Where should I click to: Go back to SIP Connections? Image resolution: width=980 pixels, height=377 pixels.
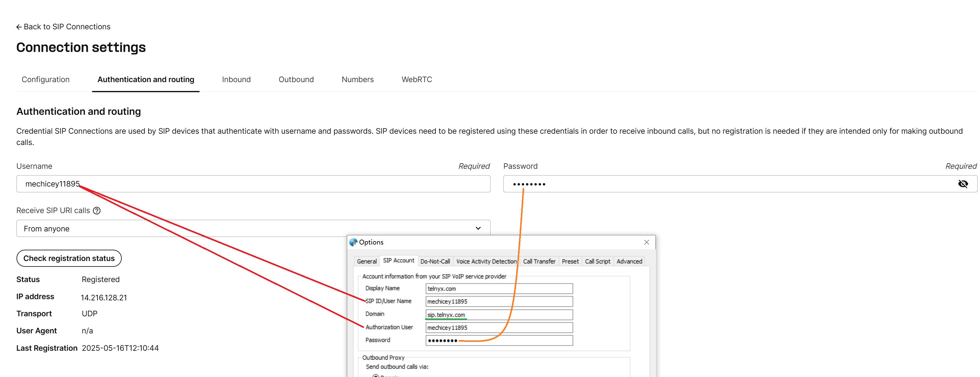(x=63, y=27)
